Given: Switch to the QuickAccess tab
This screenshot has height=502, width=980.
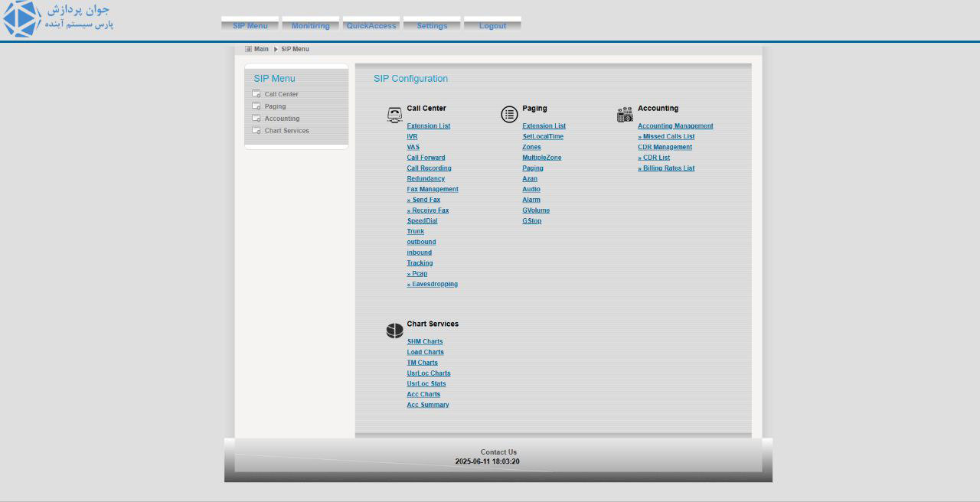Looking at the screenshot, I should pos(371,25).
